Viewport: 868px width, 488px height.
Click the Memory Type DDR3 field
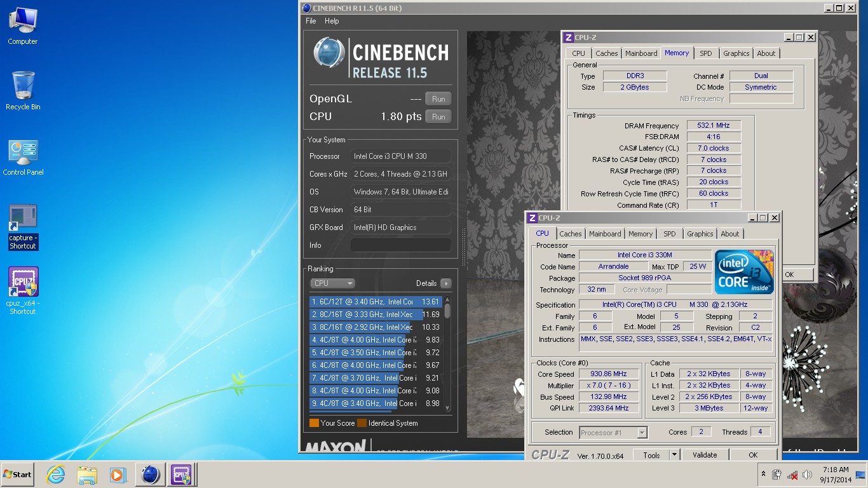635,76
